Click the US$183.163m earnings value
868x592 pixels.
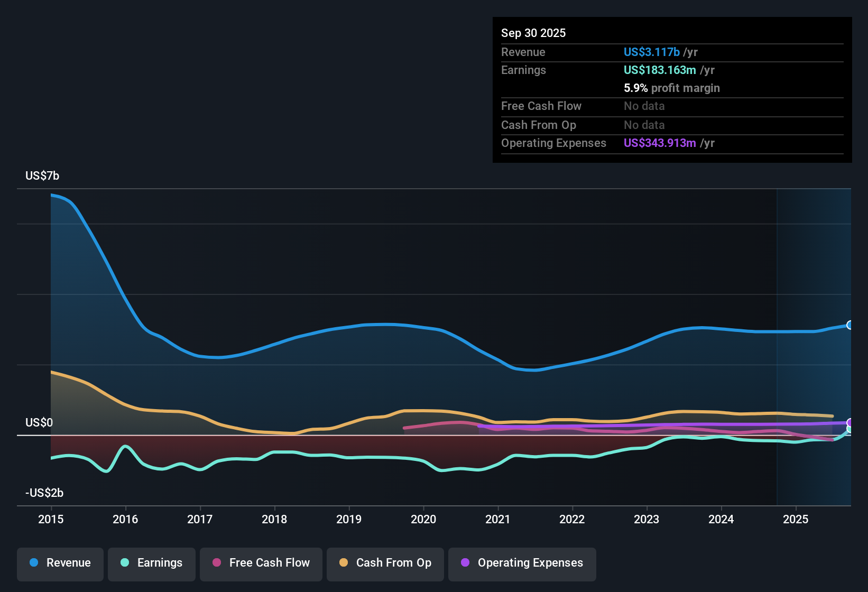tap(660, 70)
